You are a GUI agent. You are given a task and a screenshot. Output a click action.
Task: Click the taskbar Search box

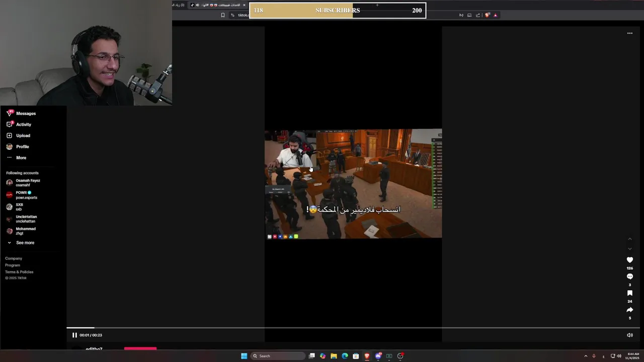[278, 356]
